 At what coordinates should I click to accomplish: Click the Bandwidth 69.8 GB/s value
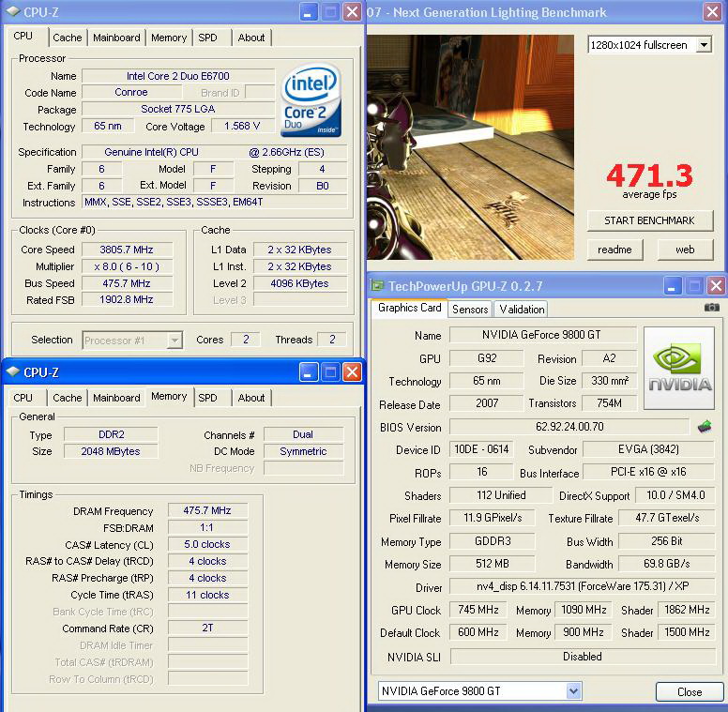(x=667, y=564)
